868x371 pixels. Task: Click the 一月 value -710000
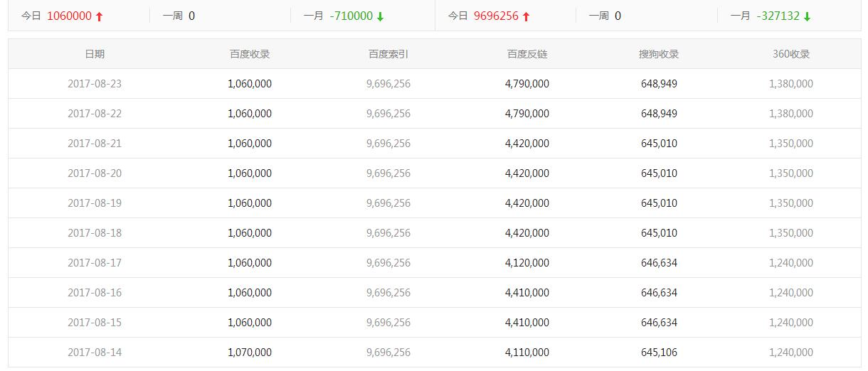(351, 16)
